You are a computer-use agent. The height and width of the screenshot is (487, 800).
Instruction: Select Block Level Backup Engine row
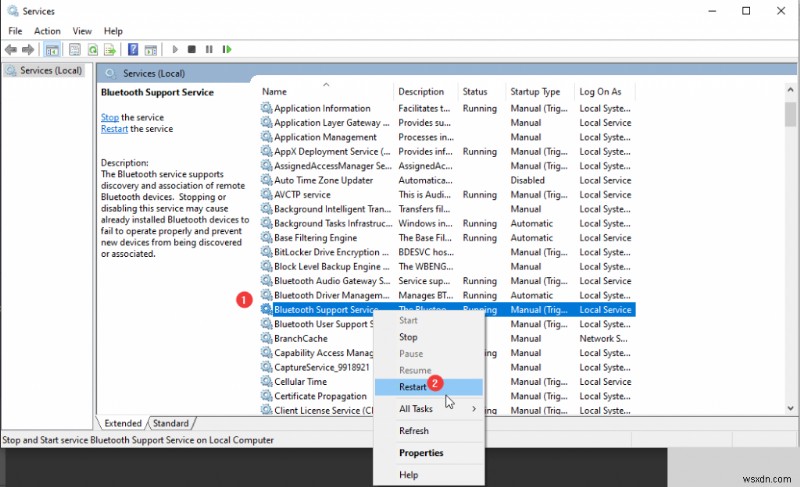(x=447, y=266)
